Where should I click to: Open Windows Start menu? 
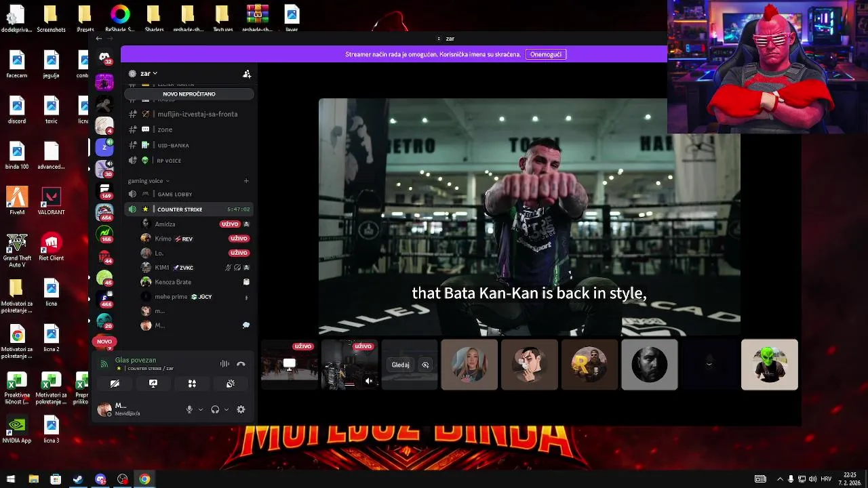point(10,479)
